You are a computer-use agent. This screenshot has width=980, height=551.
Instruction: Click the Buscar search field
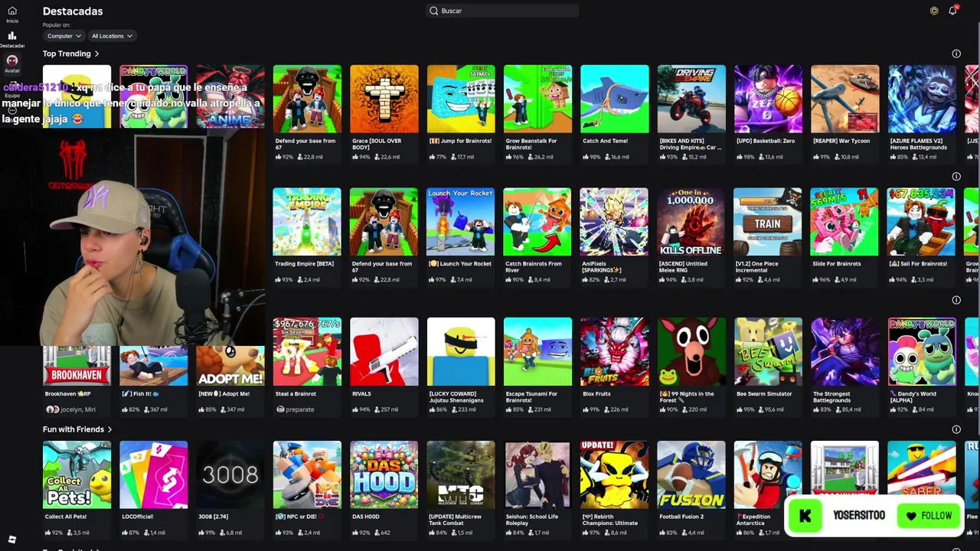point(501,11)
